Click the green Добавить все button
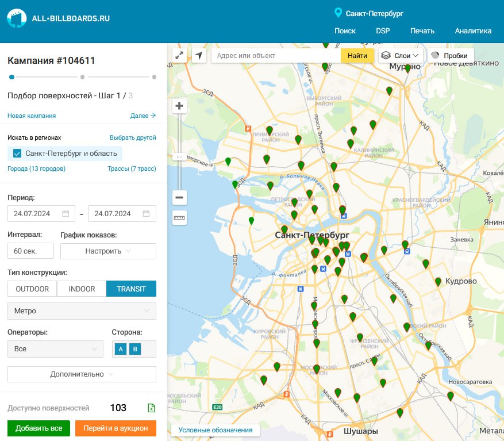This screenshot has height=441, width=504. coord(39,428)
